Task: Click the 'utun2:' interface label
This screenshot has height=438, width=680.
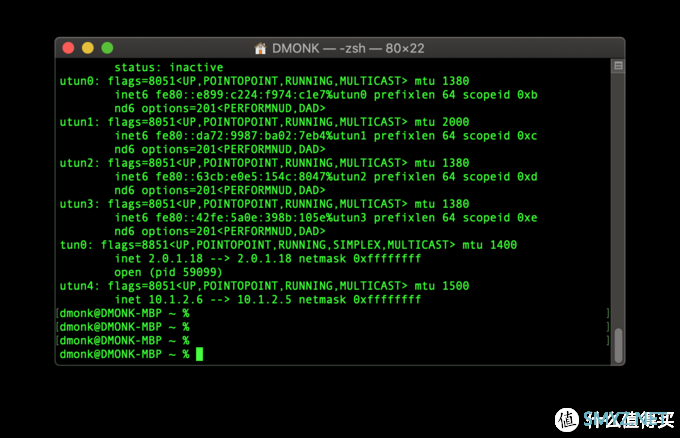Action: click(79, 163)
